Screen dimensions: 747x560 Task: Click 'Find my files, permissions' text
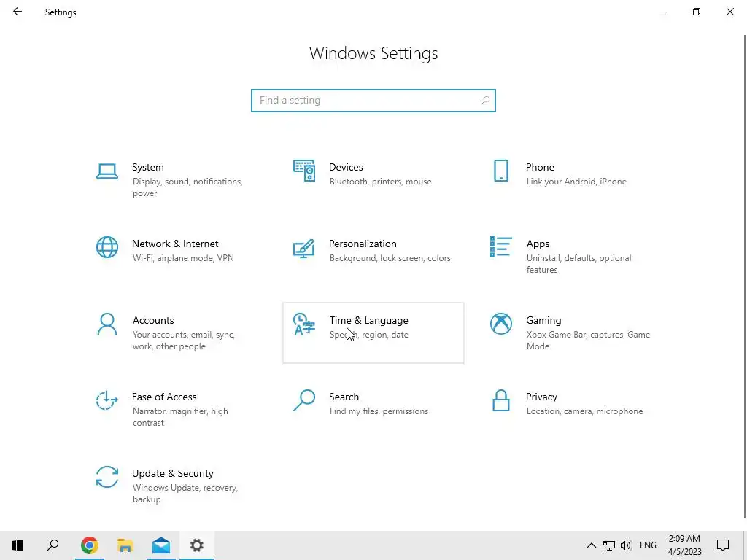click(x=379, y=411)
